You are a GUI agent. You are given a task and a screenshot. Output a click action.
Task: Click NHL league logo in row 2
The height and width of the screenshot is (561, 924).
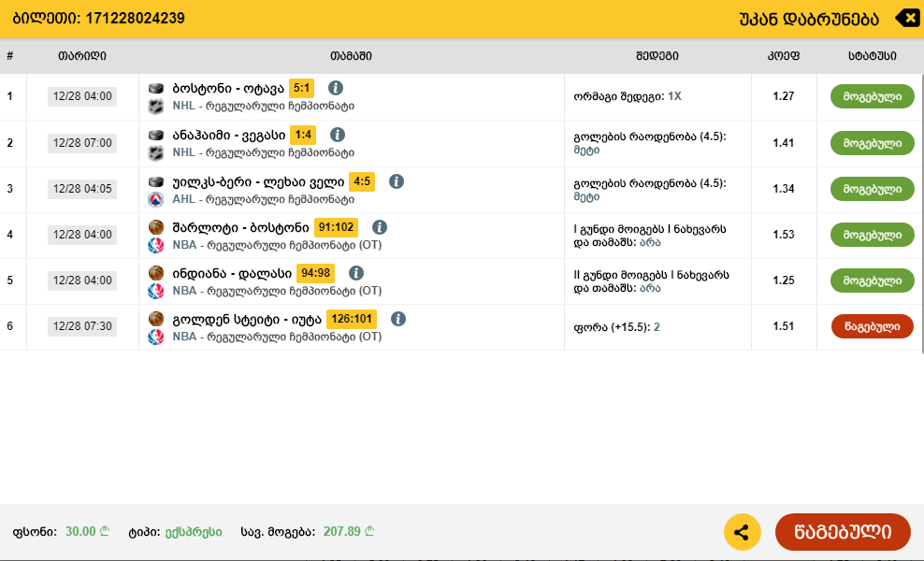point(155,153)
